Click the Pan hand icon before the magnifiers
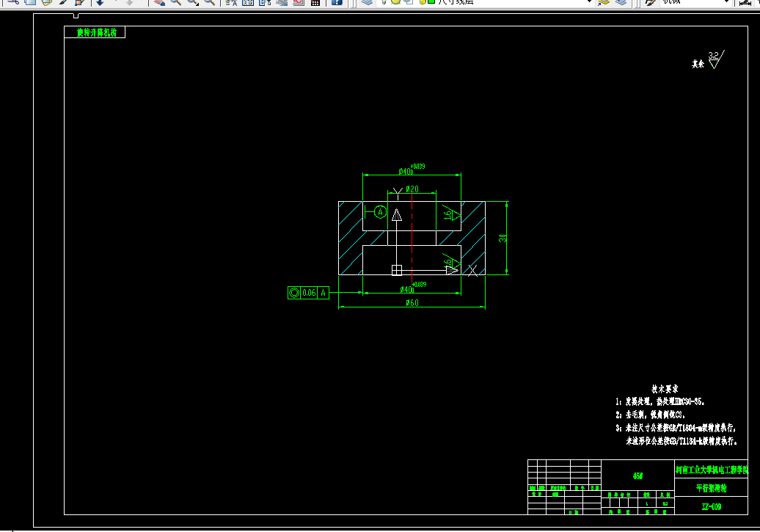 click(x=159, y=2)
